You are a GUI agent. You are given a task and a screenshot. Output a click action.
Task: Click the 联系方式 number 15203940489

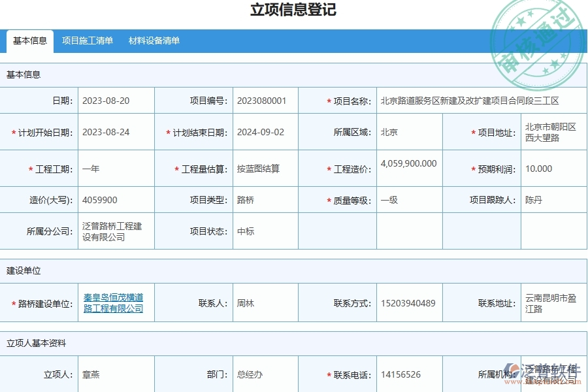tap(408, 302)
